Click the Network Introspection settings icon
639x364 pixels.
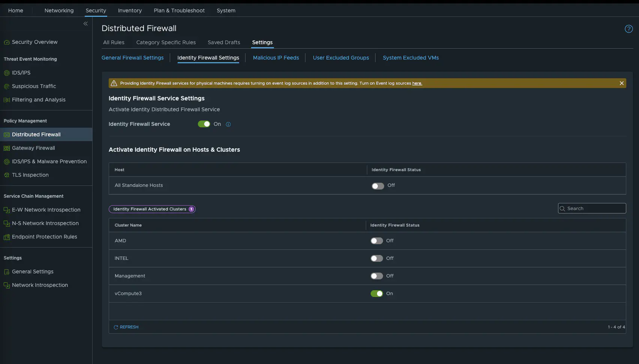[7, 285]
